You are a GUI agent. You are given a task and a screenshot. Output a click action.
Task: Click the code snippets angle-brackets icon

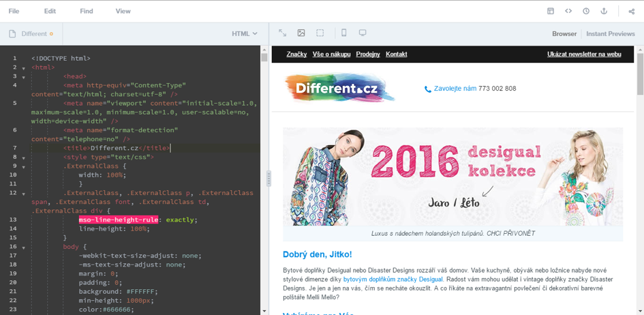coord(568,11)
